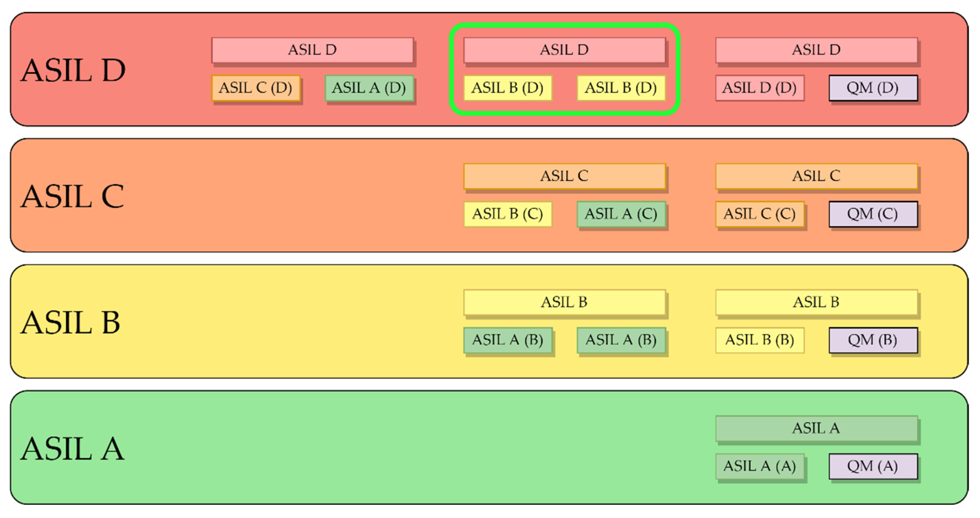Click the ASIL D bar inside green highlight

(564, 50)
